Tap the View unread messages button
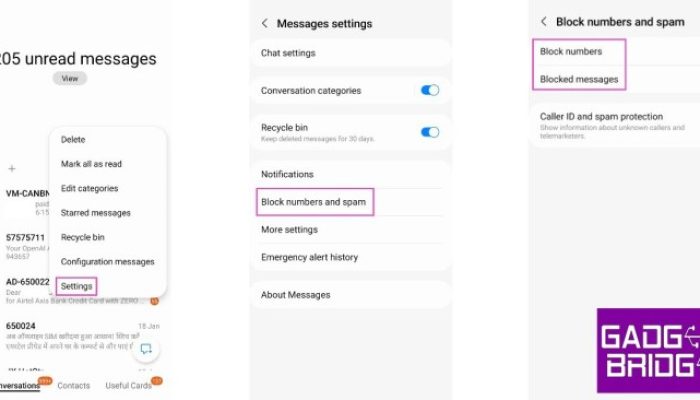 (x=70, y=78)
